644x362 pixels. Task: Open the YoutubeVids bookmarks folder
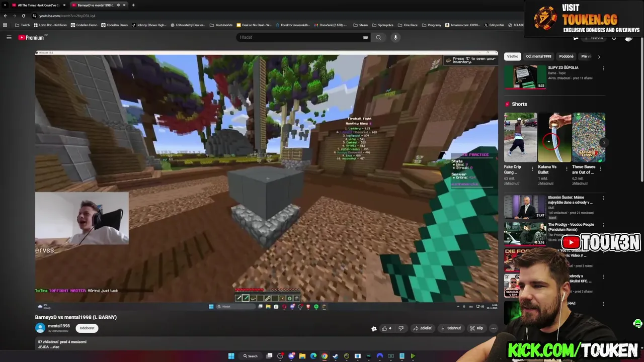[x=221, y=25]
